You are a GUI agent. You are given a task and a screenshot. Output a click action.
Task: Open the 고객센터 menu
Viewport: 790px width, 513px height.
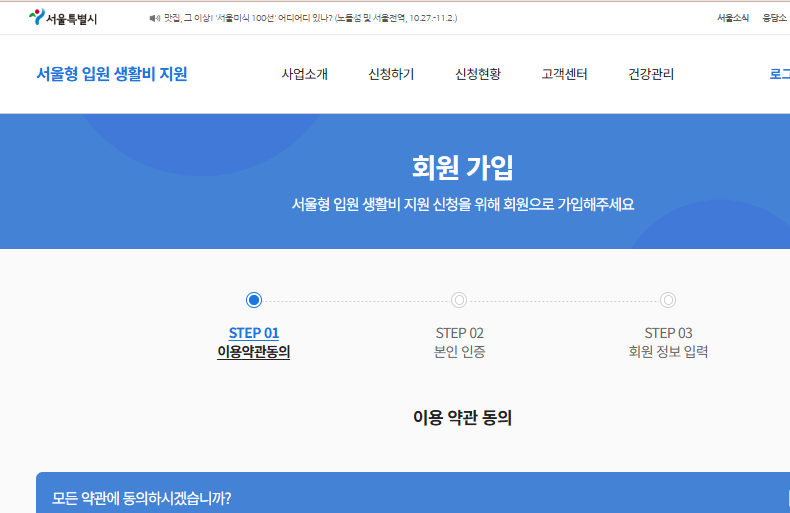coord(564,74)
